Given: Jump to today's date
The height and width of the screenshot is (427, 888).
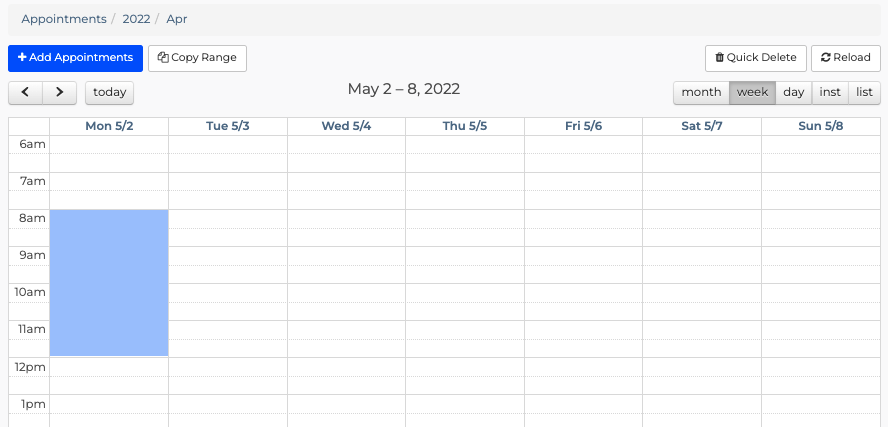Looking at the screenshot, I should pyautogui.click(x=109, y=93).
